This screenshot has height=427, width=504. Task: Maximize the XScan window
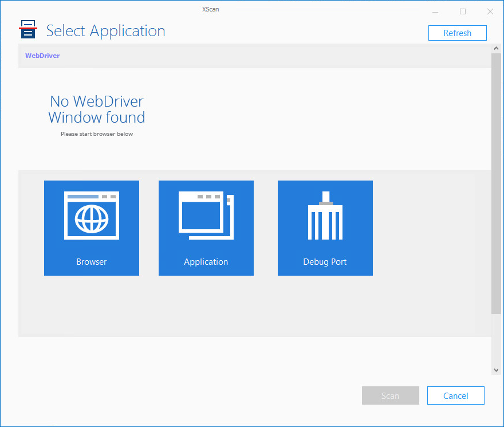tap(463, 11)
